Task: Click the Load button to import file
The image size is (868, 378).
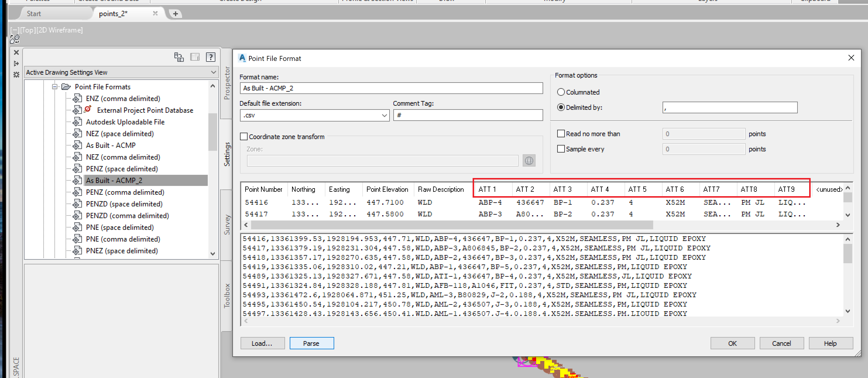Action: (x=261, y=343)
